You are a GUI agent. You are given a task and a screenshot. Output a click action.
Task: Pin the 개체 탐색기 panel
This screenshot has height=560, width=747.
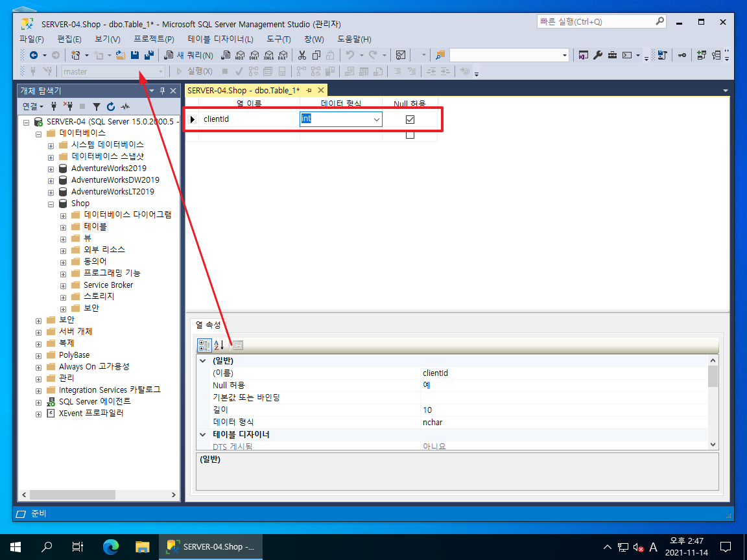click(x=162, y=91)
